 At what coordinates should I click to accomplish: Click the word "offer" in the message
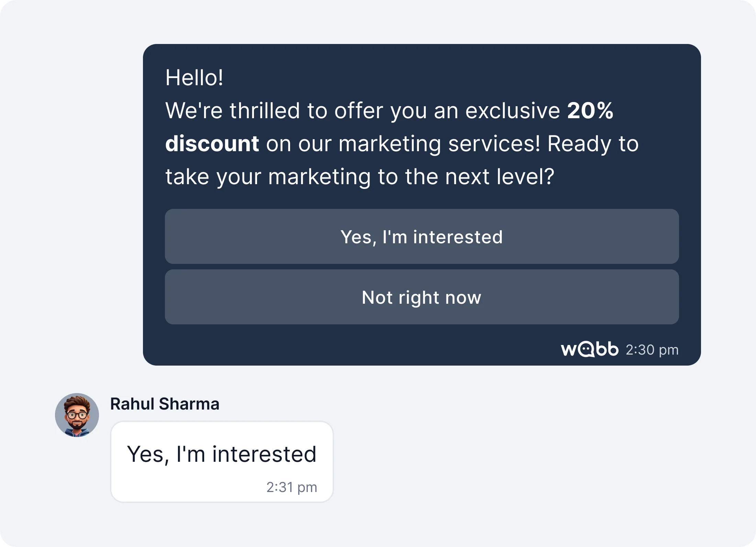tap(358, 111)
